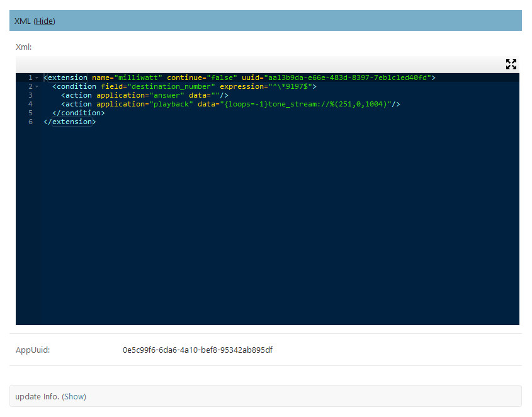The image size is (532, 417).
Task: Collapse the condition tag fold arrow on line 2
Action: [x=37, y=86]
